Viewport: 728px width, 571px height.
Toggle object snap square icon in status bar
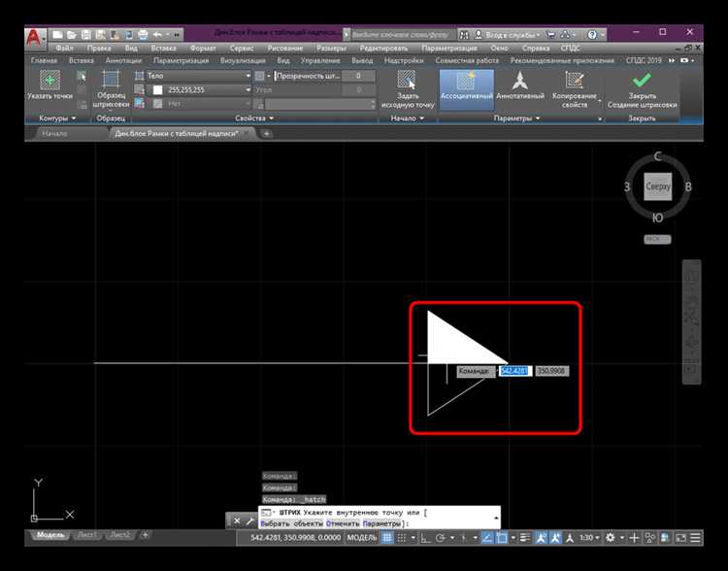pos(502,538)
